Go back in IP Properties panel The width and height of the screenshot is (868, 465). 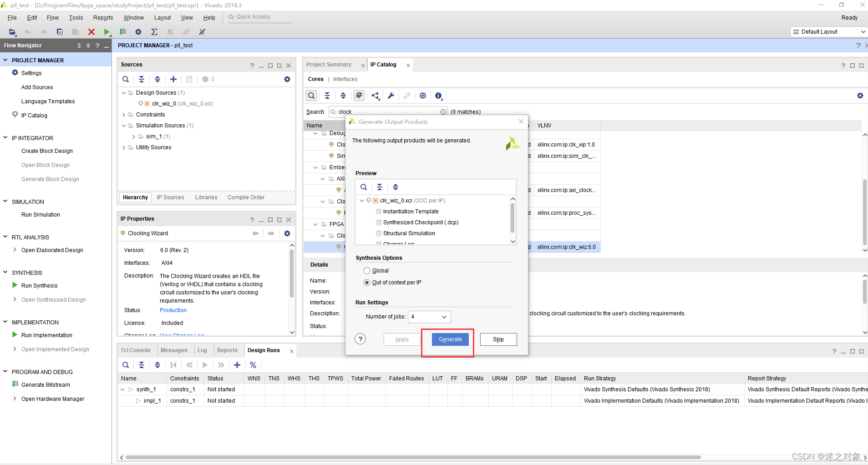tap(255, 233)
